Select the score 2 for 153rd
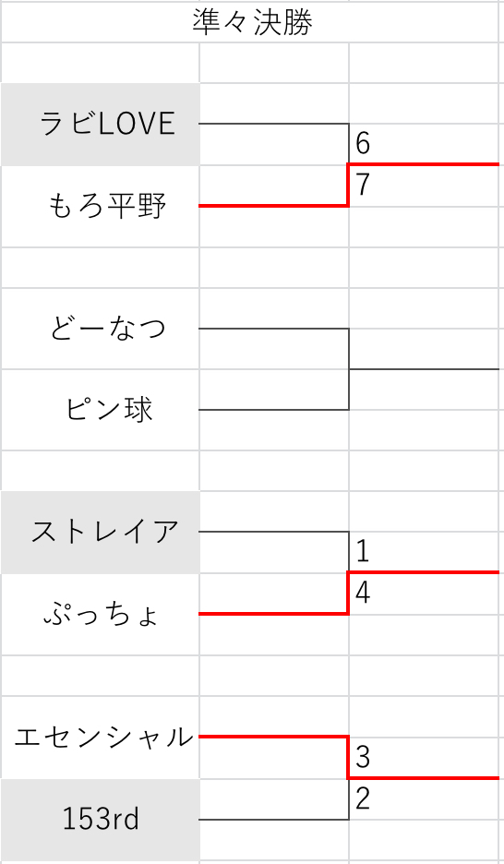This screenshot has width=504, height=864. coord(362,799)
